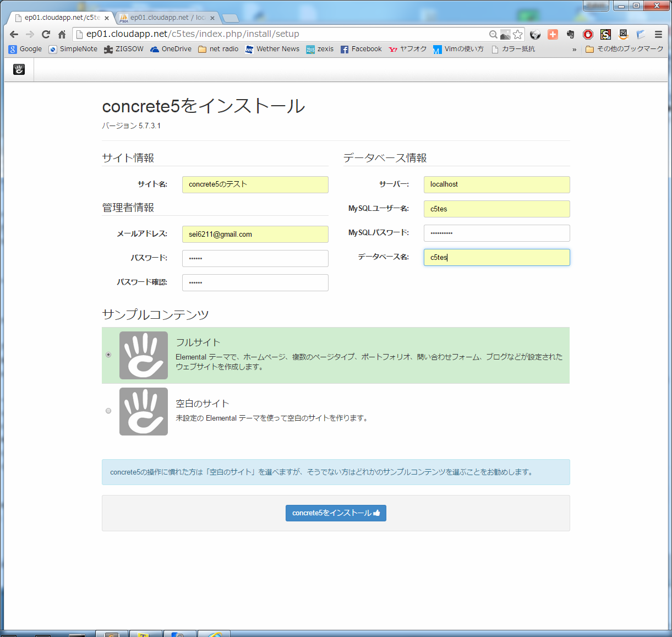Open the Google bookmark
Viewport: 672px width, 637px height.
25,49
